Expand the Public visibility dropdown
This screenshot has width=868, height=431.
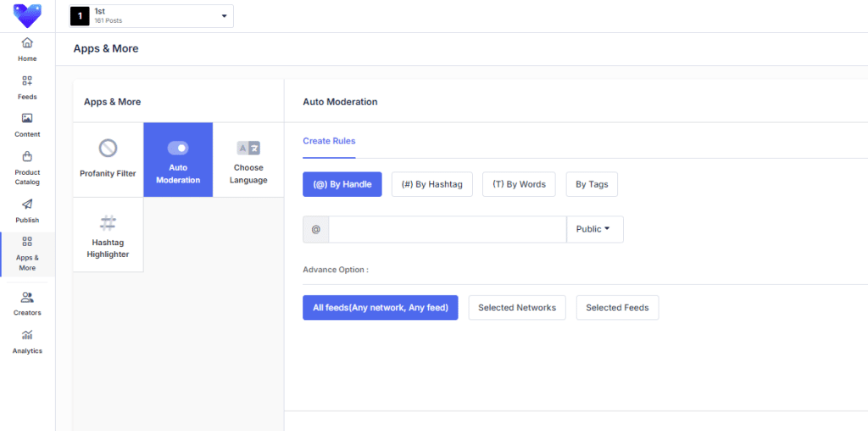(594, 229)
